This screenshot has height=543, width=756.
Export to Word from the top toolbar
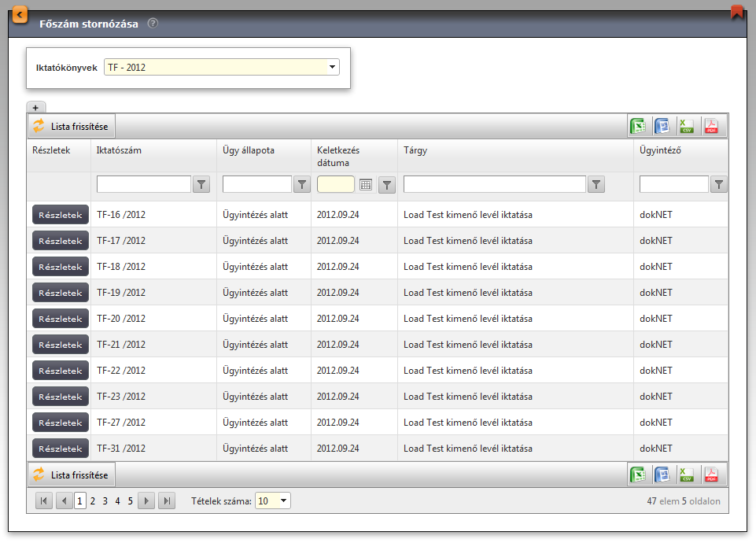[x=662, y=127]
